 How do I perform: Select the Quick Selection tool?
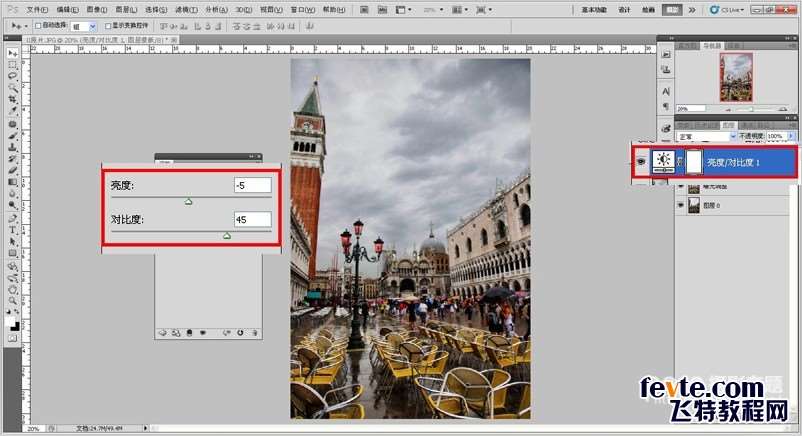12,88
